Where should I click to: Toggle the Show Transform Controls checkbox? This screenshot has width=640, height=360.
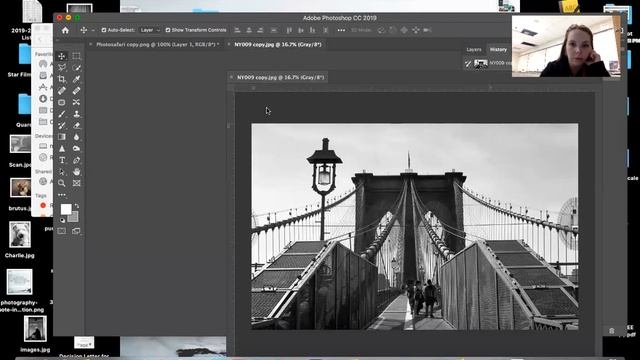168,30
